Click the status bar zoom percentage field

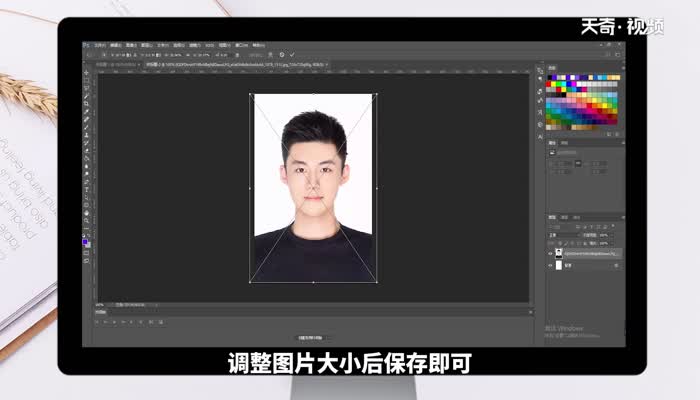pos(100,305)
